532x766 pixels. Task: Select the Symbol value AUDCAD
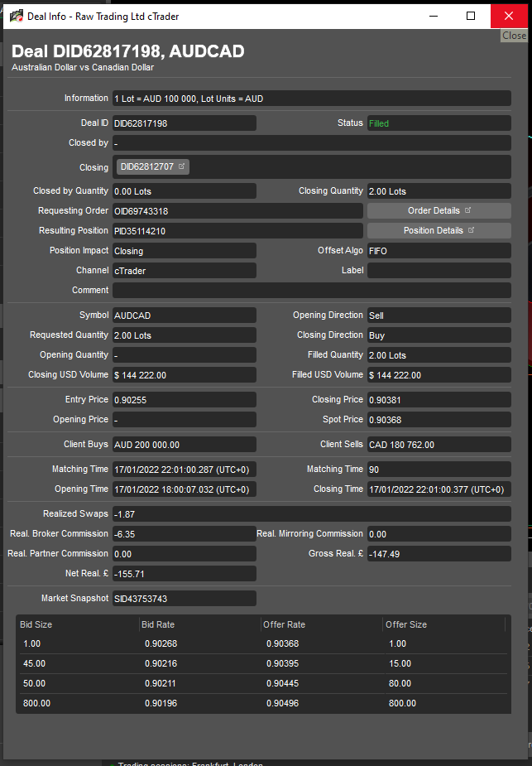[184, 316]
